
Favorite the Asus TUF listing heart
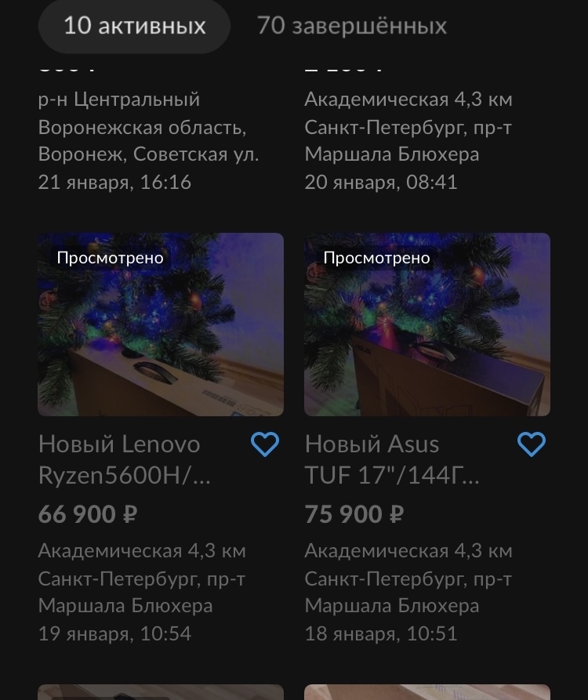[532, 444]
